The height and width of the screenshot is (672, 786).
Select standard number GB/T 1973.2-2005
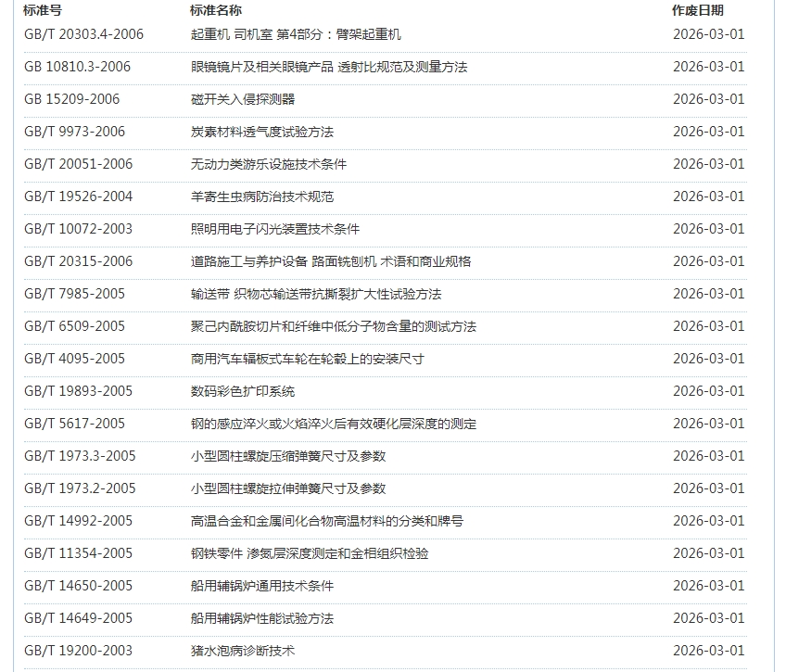click(x=80, y=488)
